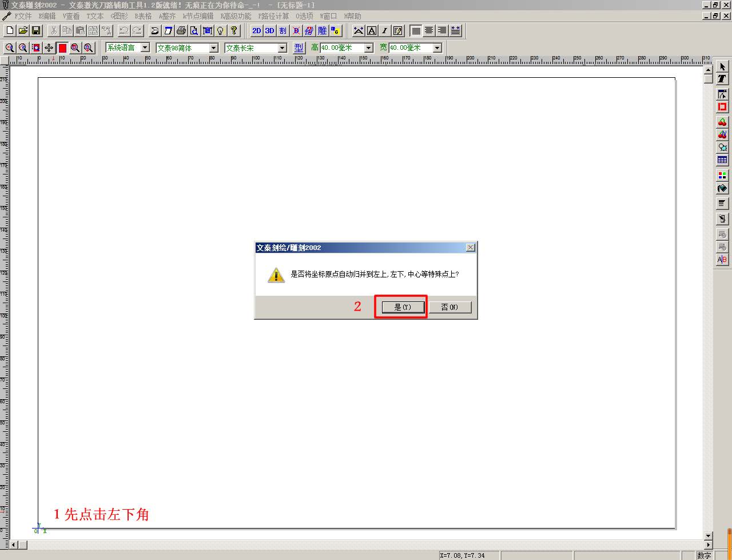Viewport: 732px width, 560px height.
Task: Open print preview with the magnifier-page icon
Action: tap(194, 30)
